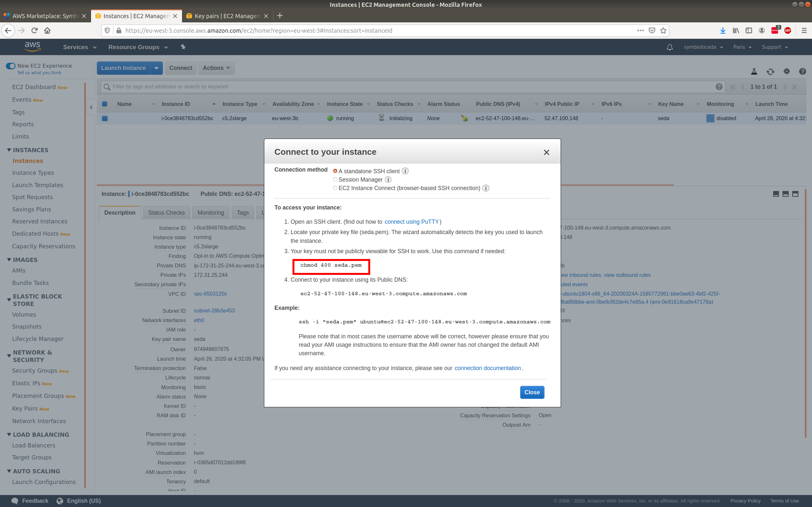
Task: Switch to Key pairs browser tab
Action: coord(227,16)
